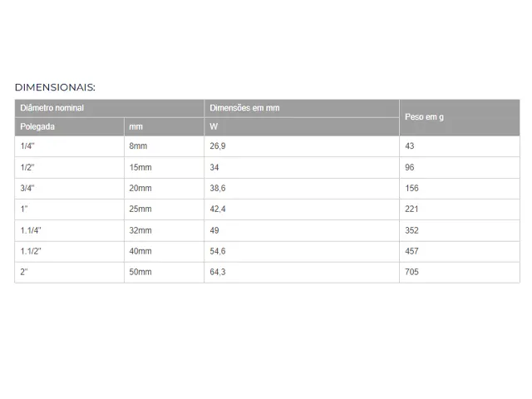
Task: Select the 3/4" row cell
Action: 69,189
